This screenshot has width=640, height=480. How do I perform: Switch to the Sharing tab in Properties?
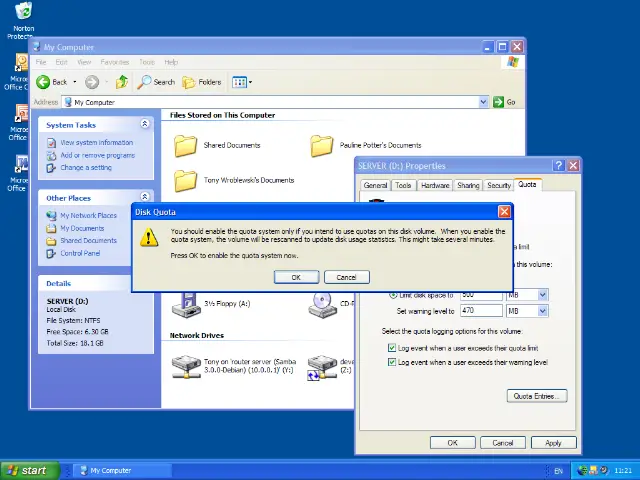click(x=468, y=185)
